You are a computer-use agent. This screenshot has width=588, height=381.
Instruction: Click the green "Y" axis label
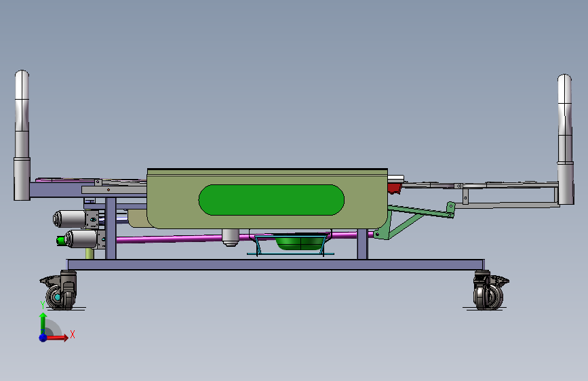click(x=43, y=304)
